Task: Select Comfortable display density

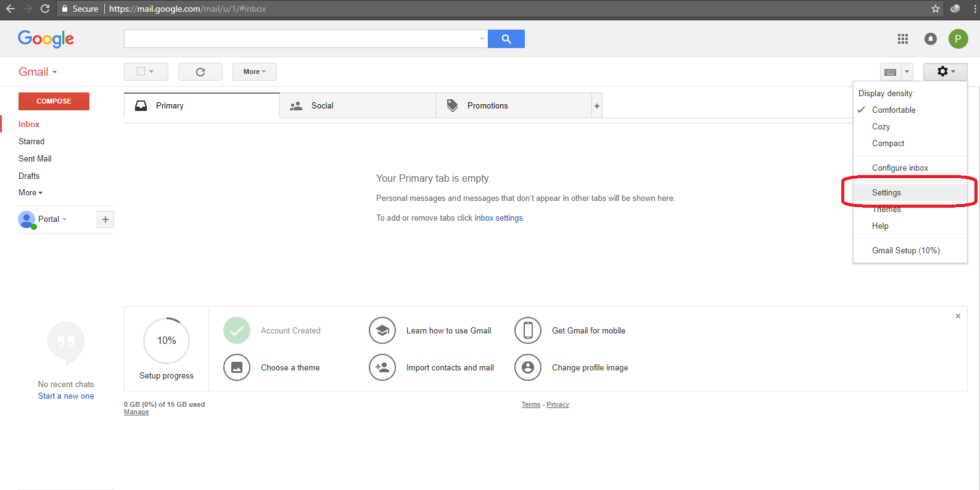Action: (910, 110)
